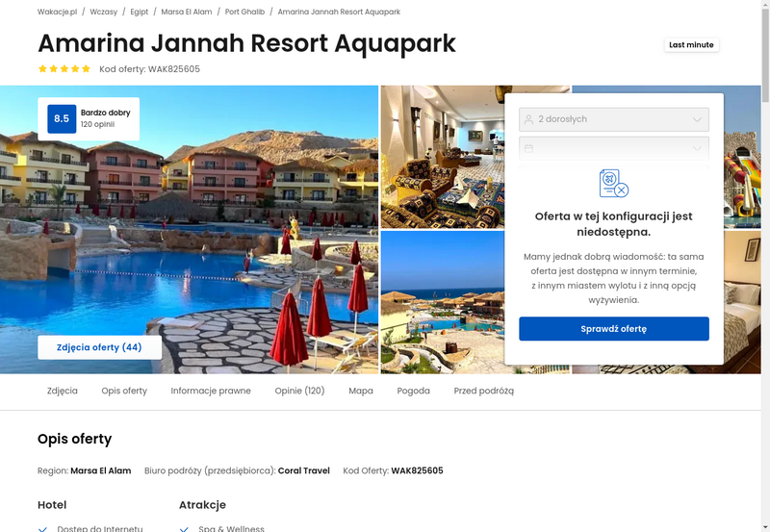Open the hotel lobby interior photo

443,157
